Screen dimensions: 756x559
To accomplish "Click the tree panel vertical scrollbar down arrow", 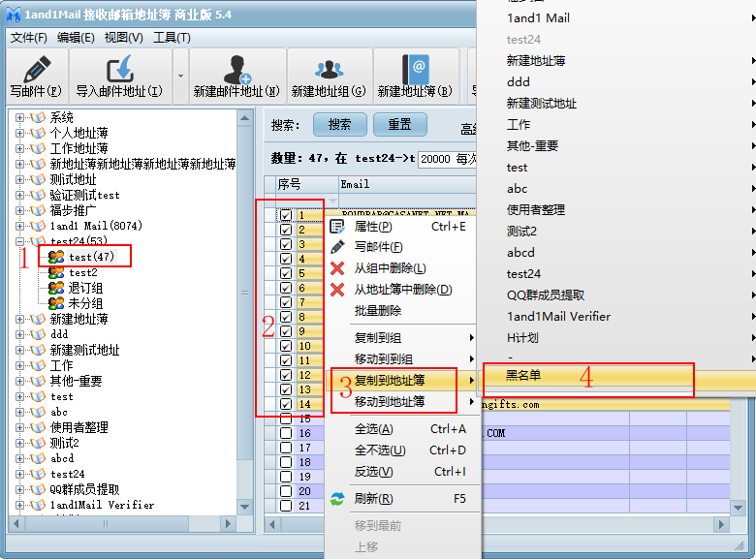I will [244, 507].
